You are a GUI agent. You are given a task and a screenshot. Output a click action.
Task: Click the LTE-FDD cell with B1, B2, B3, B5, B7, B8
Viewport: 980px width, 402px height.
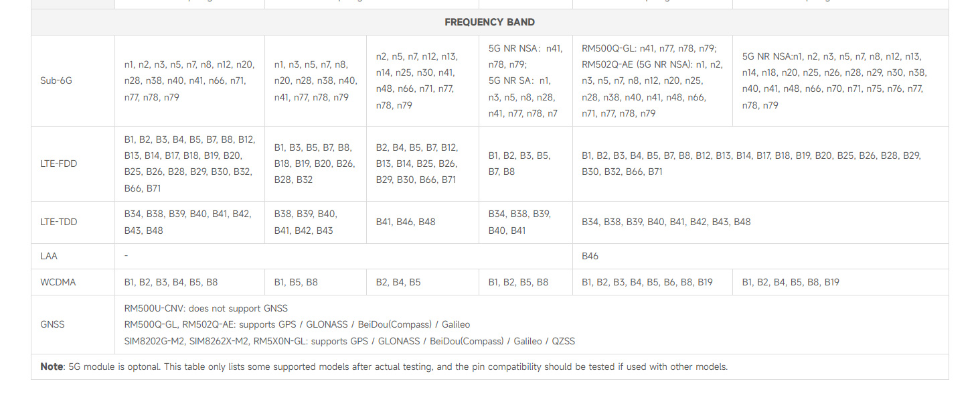519,163
